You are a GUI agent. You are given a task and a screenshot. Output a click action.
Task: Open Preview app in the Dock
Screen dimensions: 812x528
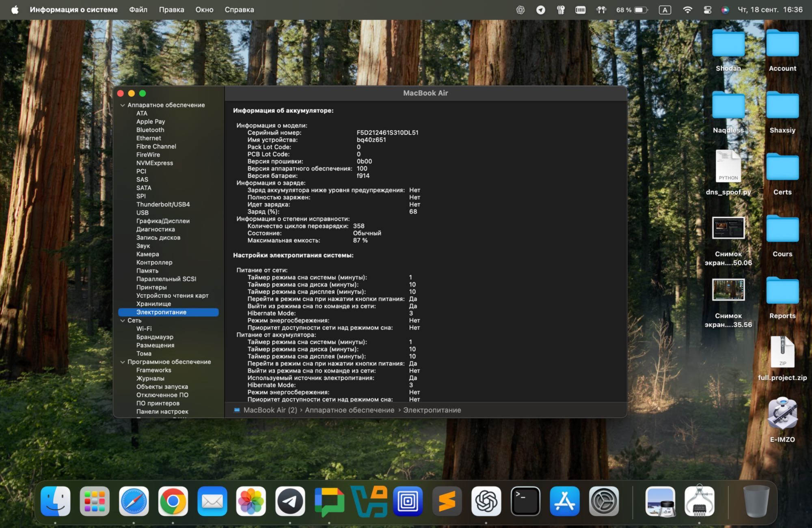[x=660, y=501]
